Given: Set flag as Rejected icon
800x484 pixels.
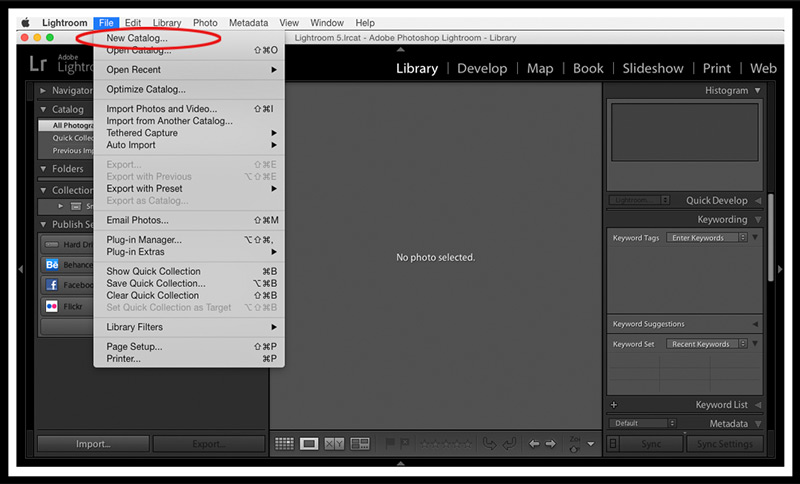Looking at the screenshot, I should tap(405, 443).
